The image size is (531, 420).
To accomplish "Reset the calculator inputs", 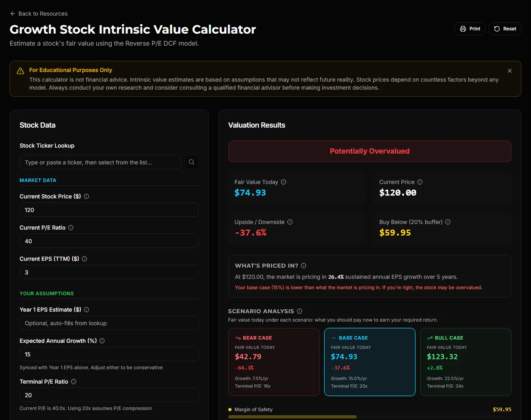I will (505, 29).
